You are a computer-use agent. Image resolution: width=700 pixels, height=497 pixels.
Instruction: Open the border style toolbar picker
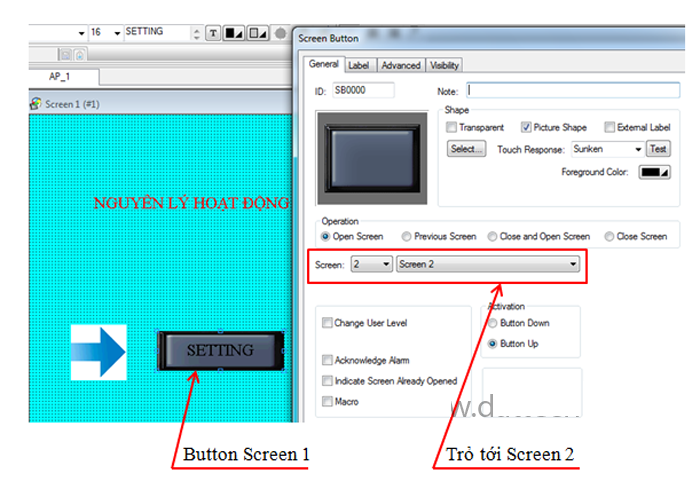(258, 33)
